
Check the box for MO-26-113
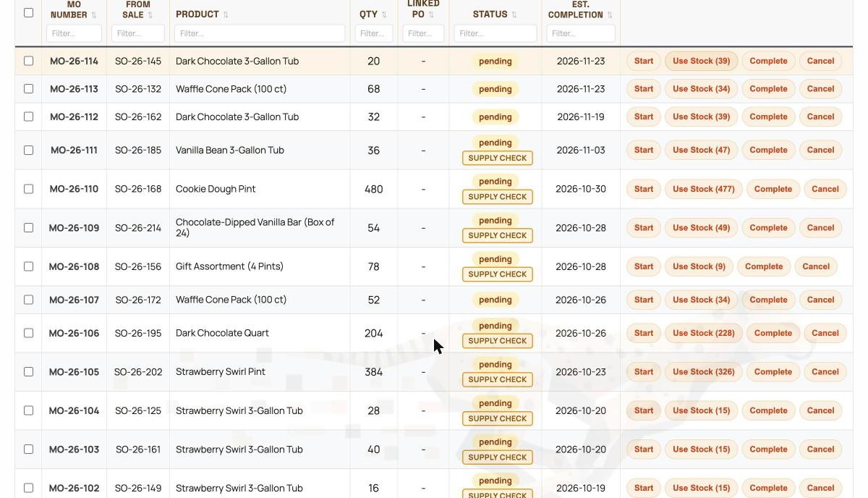pos(28,88)
